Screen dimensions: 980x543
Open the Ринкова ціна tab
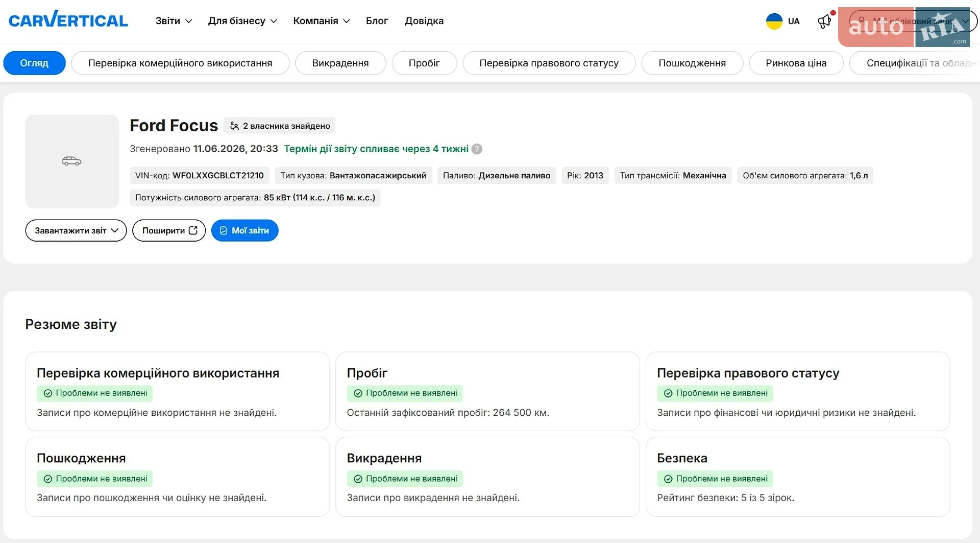click(x=796, y=63)
